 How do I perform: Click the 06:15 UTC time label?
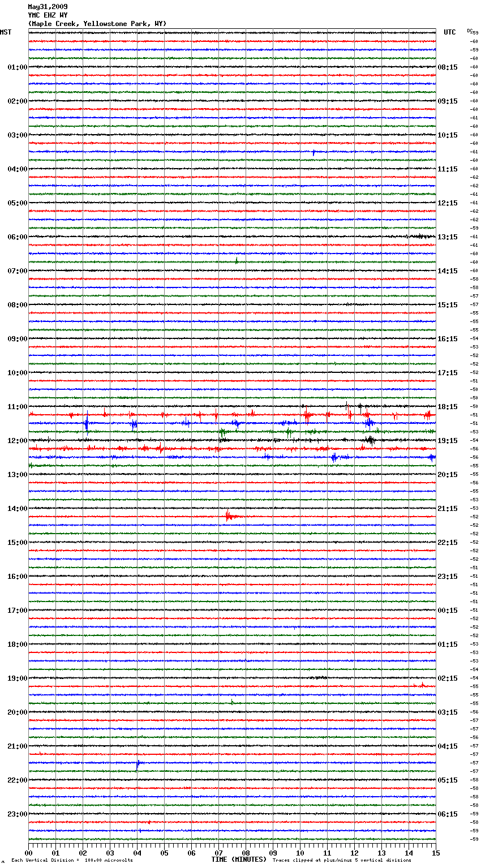click(x=448, y=814)
